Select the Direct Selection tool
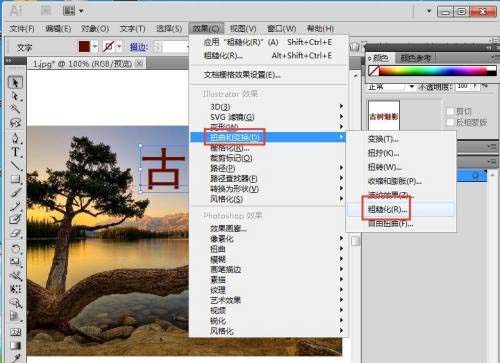Image resolution: width=500 pixels, height=363 pixels. pyautogui.click(x=15, y=96)
